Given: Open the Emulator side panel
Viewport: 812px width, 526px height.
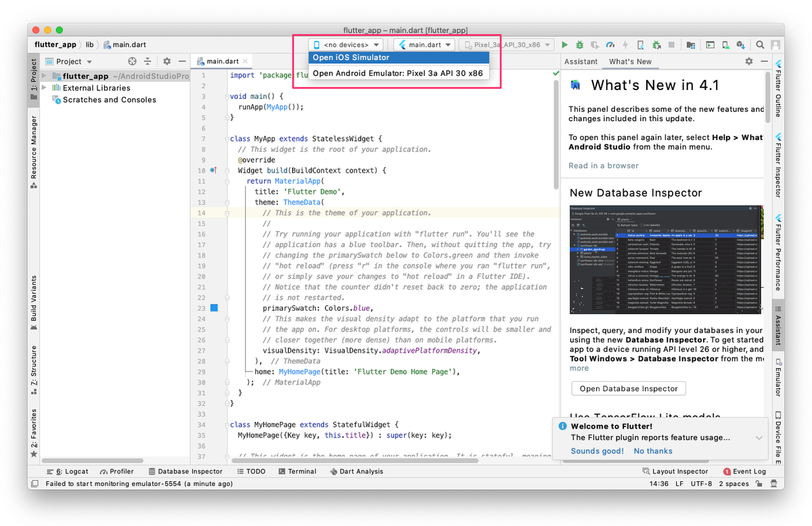Looking at the screenshot, I should [x=778, y=378].
